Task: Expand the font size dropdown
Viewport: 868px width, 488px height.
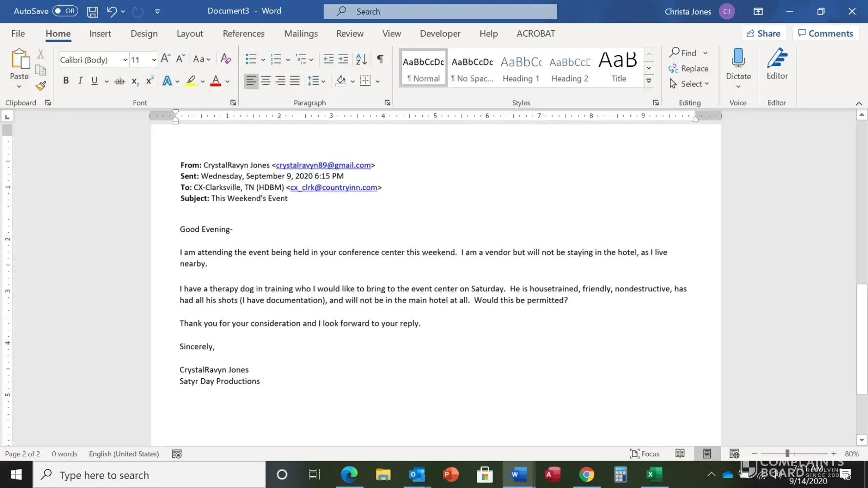Action: click(x=154, y=60)
